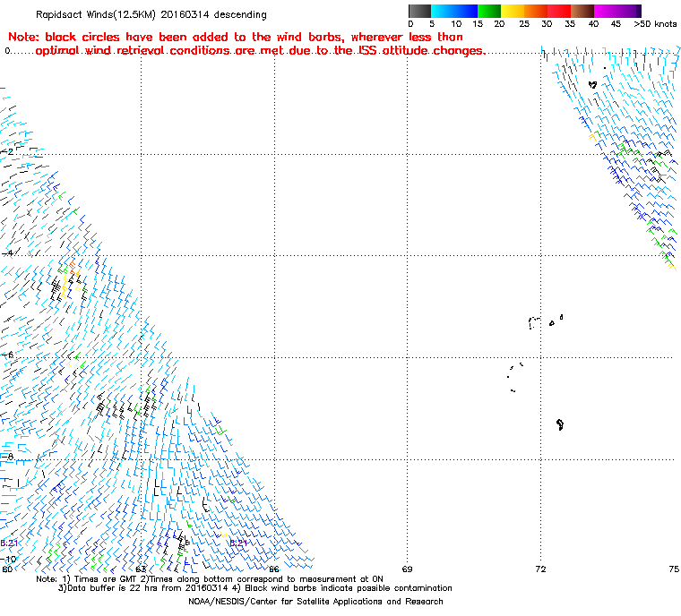This screenshot has height=616, width=681.
Task: Click the red 'Note: black circles' warning line
Action: click(x=236, y=37)
